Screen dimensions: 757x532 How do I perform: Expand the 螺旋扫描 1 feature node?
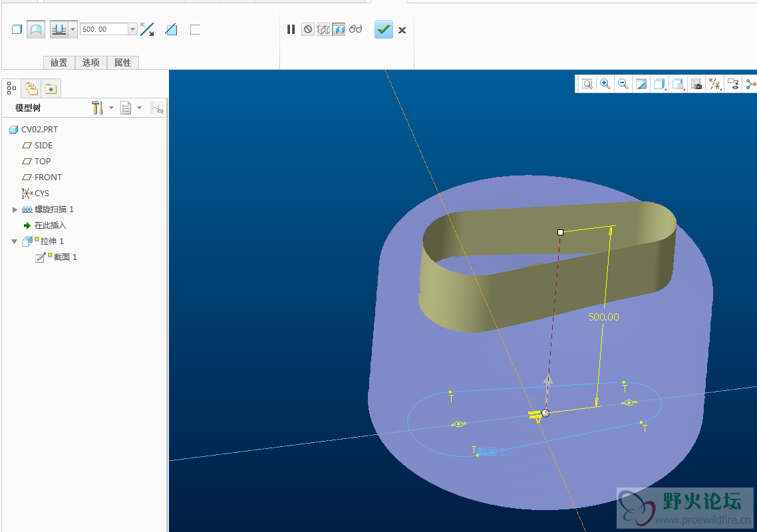15,209
